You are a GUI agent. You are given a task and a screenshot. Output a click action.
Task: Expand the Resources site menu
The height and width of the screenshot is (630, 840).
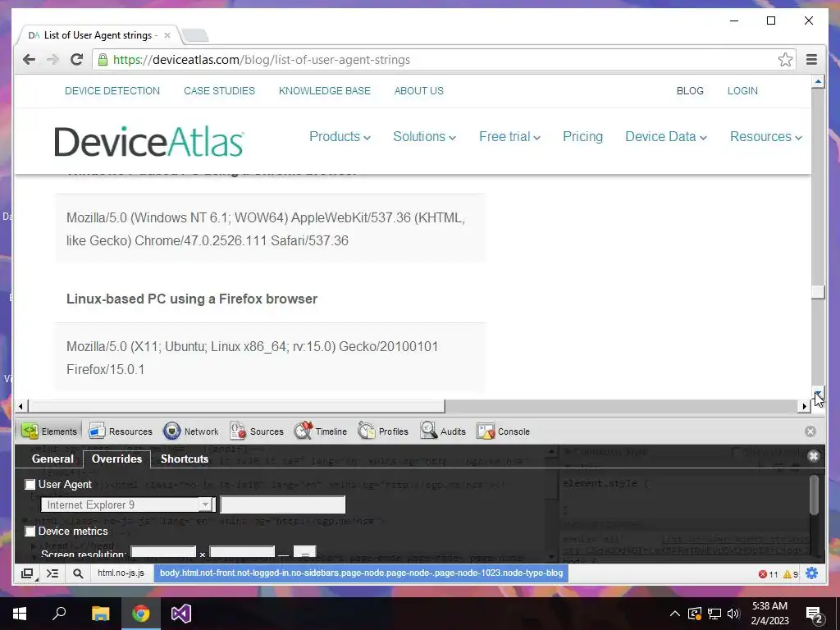pyautogui.click(x=765, y=137)
